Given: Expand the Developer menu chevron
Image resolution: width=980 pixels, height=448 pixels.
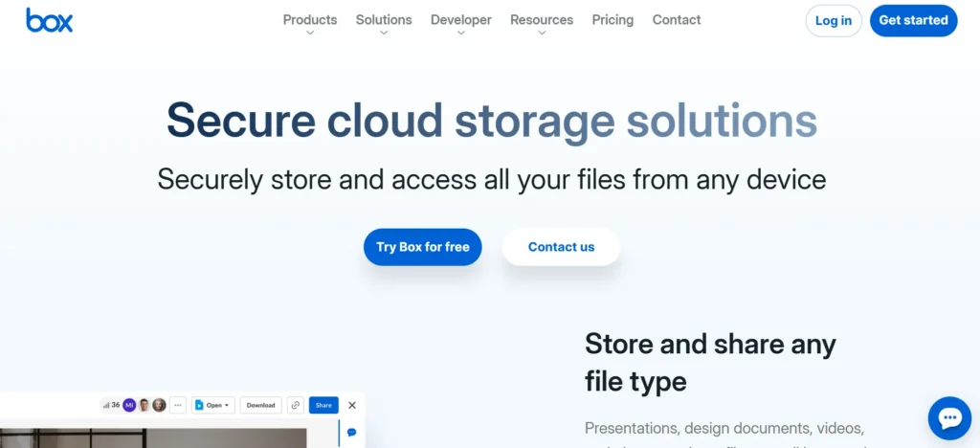Looking at the screenshot, I should pos(461,34).
